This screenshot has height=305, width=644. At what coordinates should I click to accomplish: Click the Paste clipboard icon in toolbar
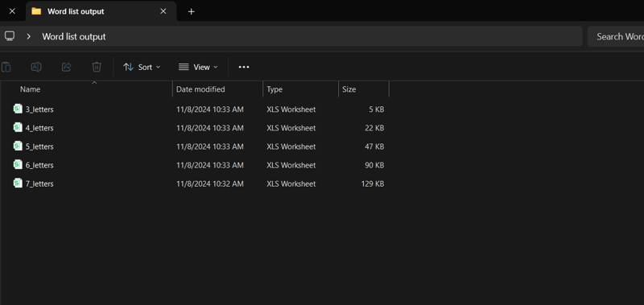6,67
